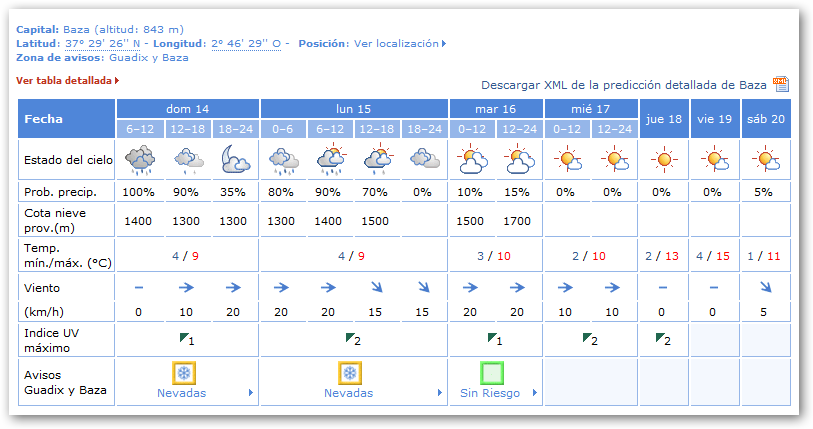Click the sunny icon for jue 18
Viewport: 813px width, 429px height.
(x=663, y=159)
